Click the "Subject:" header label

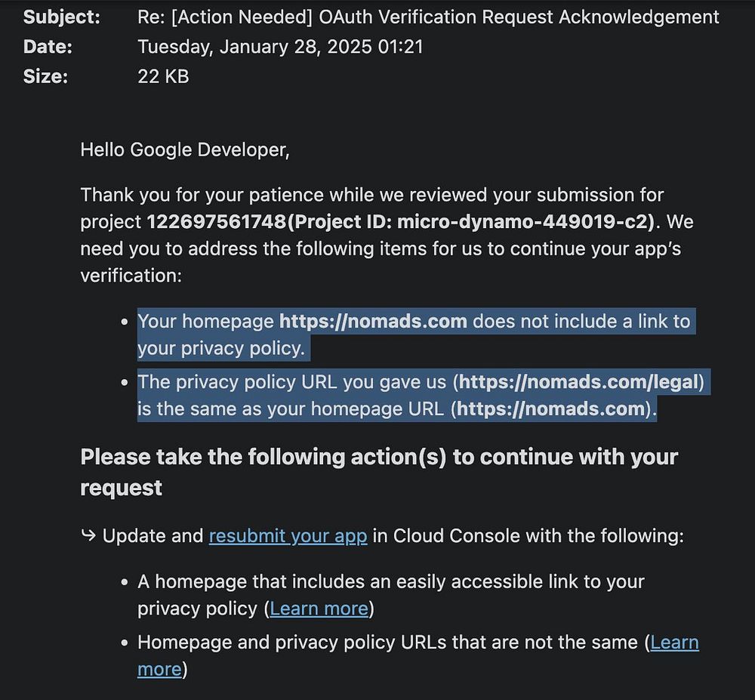61,17
